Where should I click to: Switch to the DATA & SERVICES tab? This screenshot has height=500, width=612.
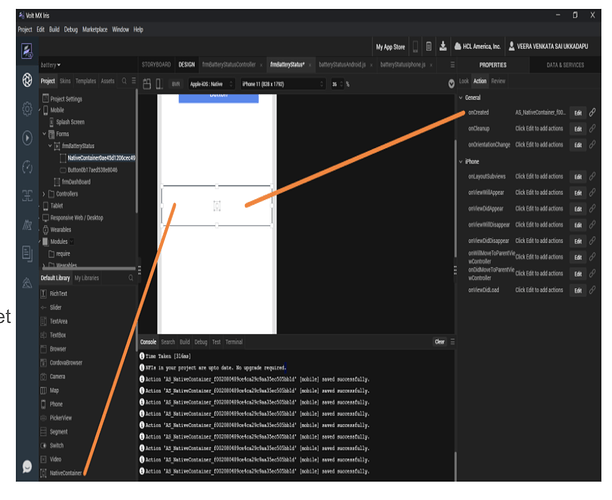pyautogui.click(x=565, y=65)
